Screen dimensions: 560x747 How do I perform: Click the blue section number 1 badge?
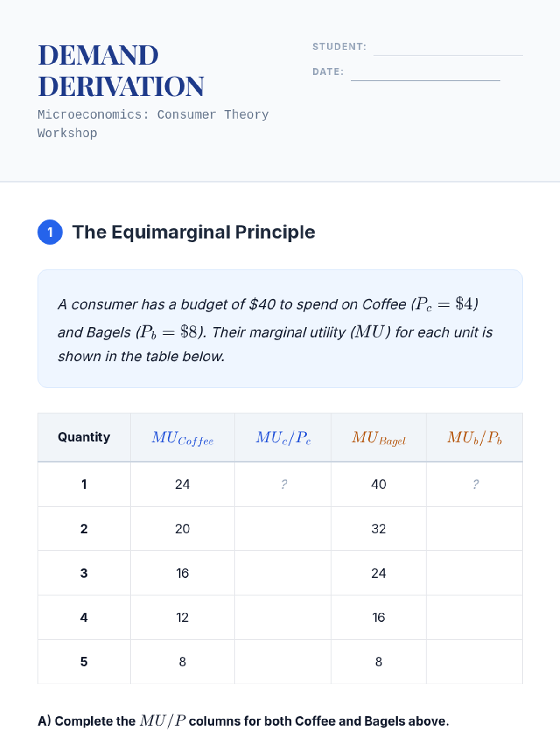pyautogui.click(x=50, y=232)
